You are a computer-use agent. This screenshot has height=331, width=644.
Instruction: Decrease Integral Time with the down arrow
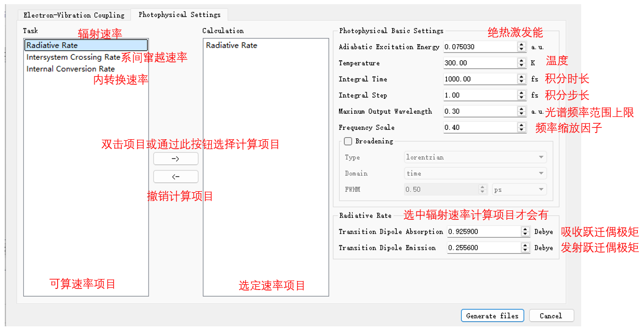(522, 82)
